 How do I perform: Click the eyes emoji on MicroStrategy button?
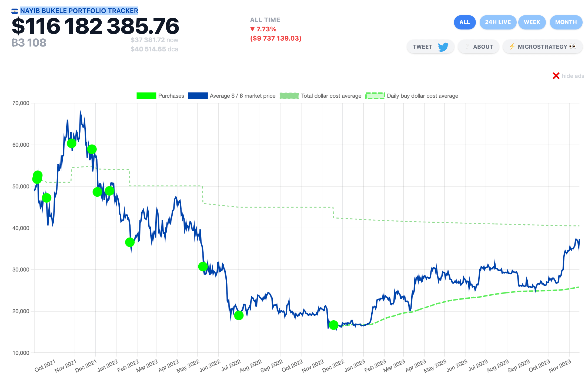573,47
